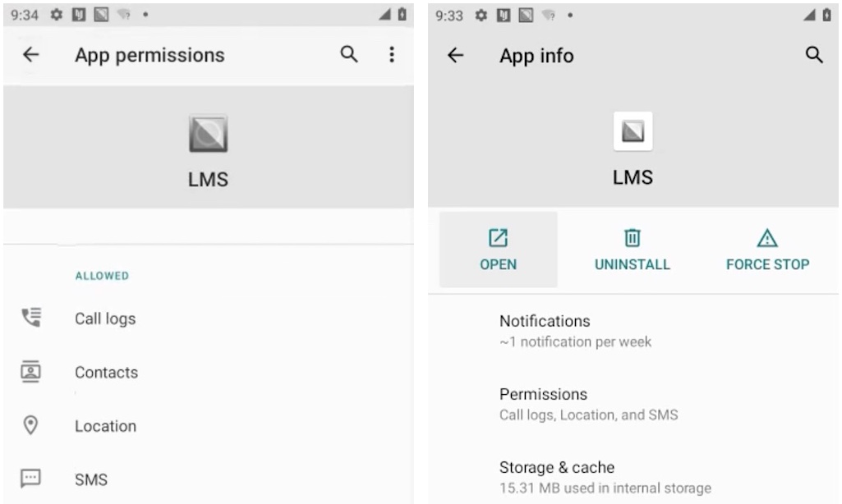Force stop the LMS app
842x504 pixels.
(x=767, y=250)
